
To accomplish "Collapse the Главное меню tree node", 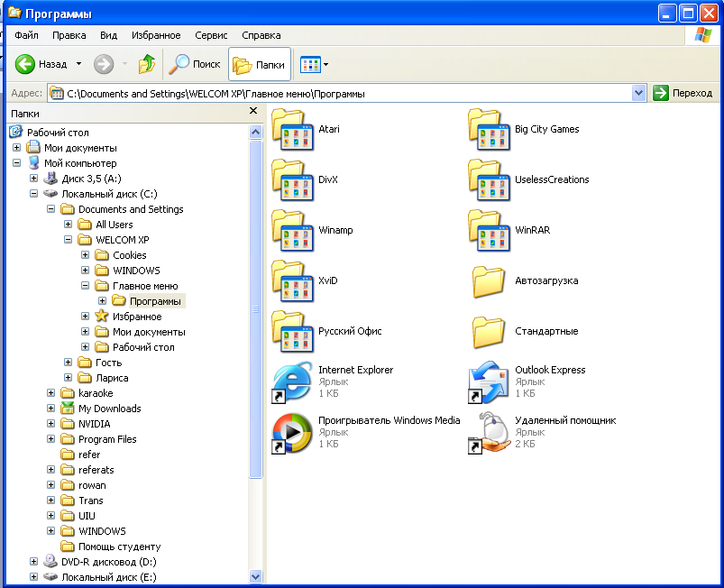I will [85, 286].
